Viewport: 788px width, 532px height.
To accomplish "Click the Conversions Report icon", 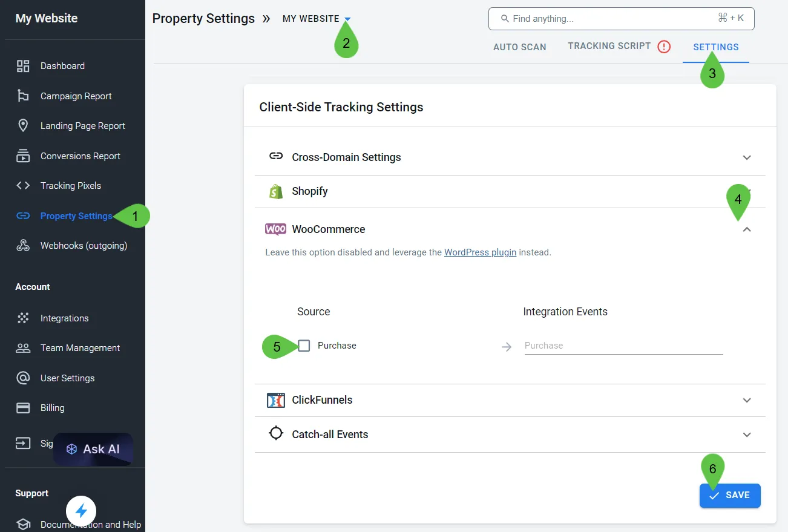I will click(x=23, y=156).
